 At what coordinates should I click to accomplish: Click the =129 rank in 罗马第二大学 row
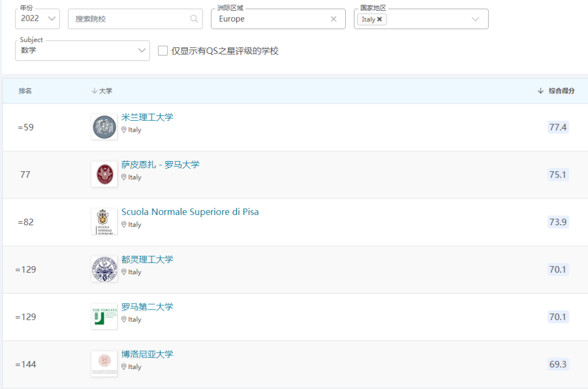[x=26, y=317]
